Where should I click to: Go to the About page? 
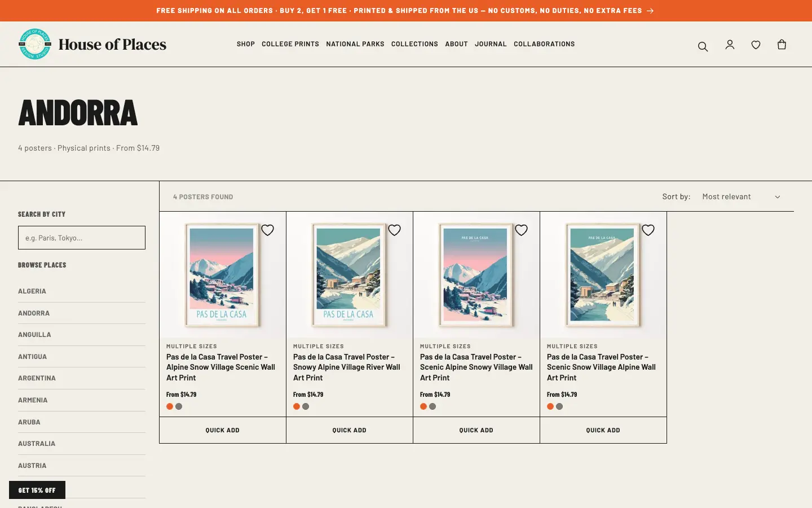tap(456, 44)
